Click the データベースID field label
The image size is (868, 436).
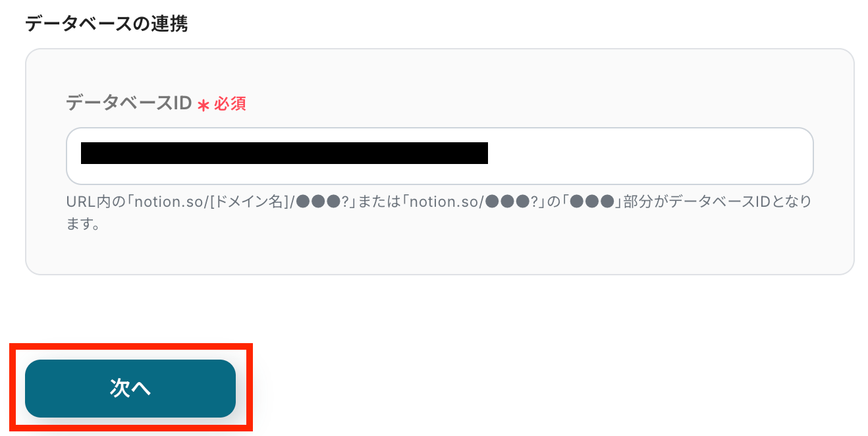tap(129, 103)
